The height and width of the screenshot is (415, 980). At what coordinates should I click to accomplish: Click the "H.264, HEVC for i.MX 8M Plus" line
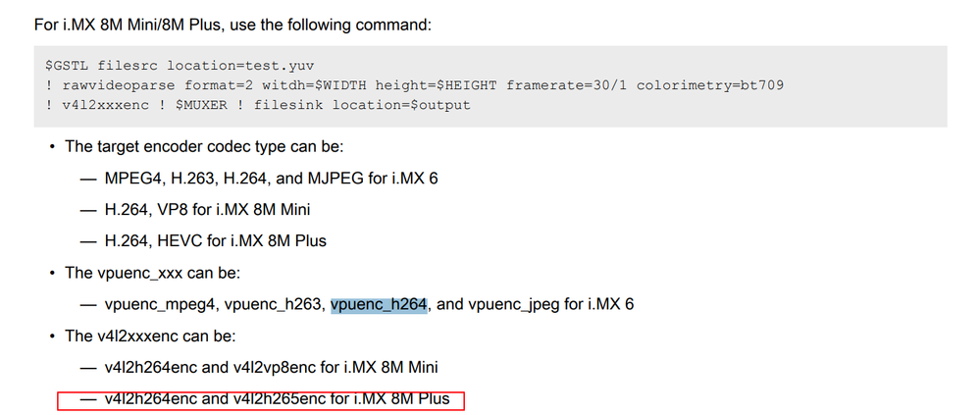coord(215,240)
